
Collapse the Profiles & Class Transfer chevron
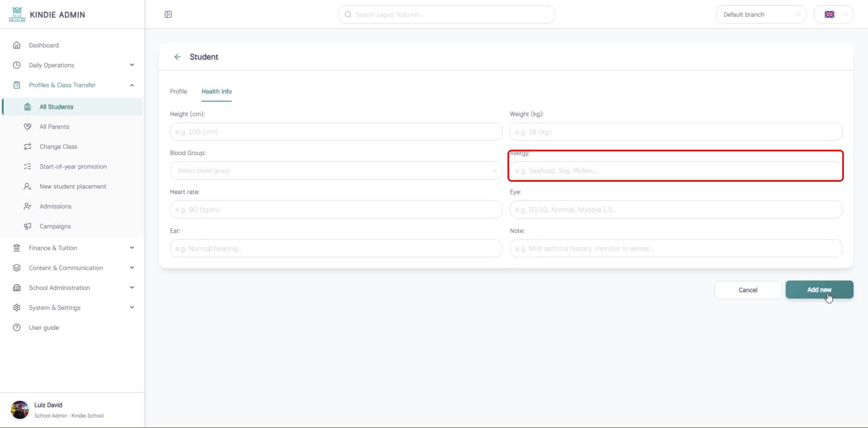(x=132, y=85)
